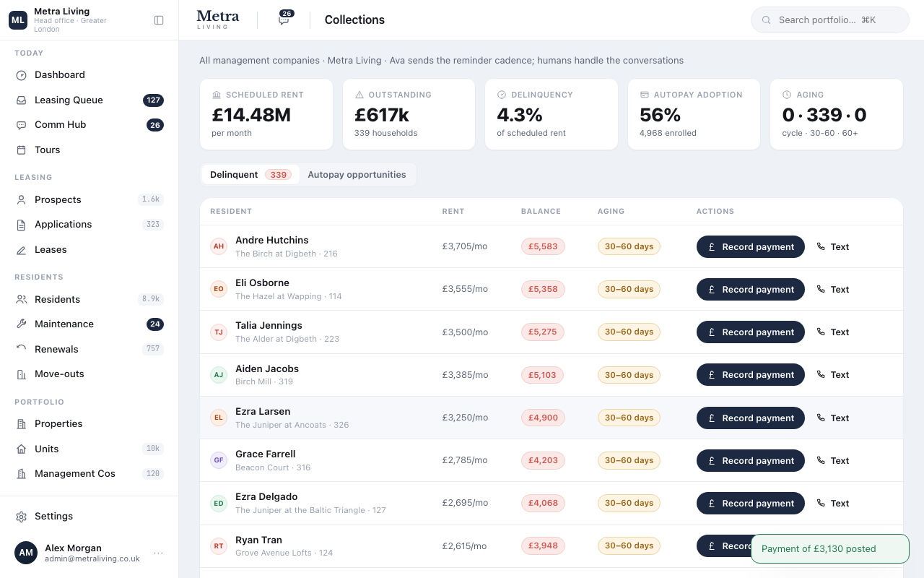This screenshot has width=924, height=578.
Task: Select the Delinquent tab
Action: coord(249,175)
